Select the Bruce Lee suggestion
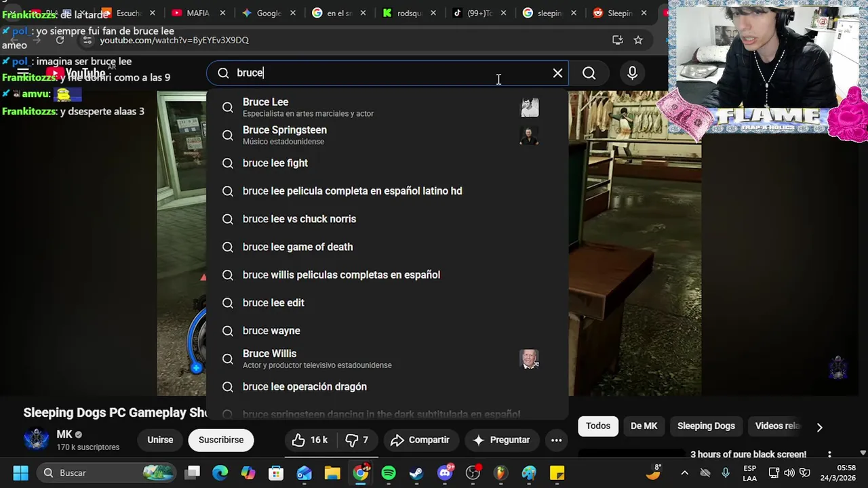Viewport: 868px width, 488px height. point(387,107)
